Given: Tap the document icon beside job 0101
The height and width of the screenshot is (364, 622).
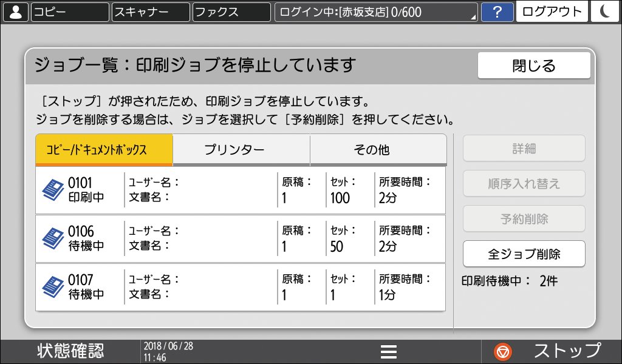Looking at the screenshot, I should [x=55, y=190].
